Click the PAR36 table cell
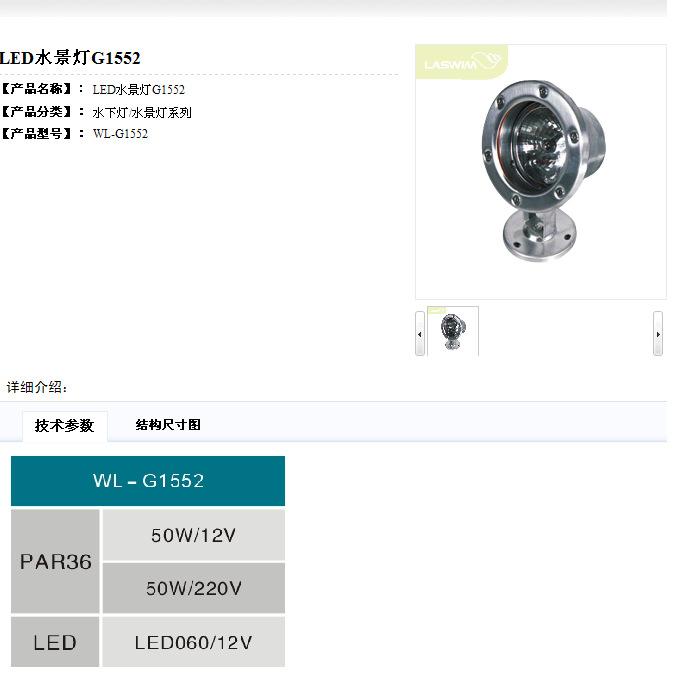 tap(55, 561)
